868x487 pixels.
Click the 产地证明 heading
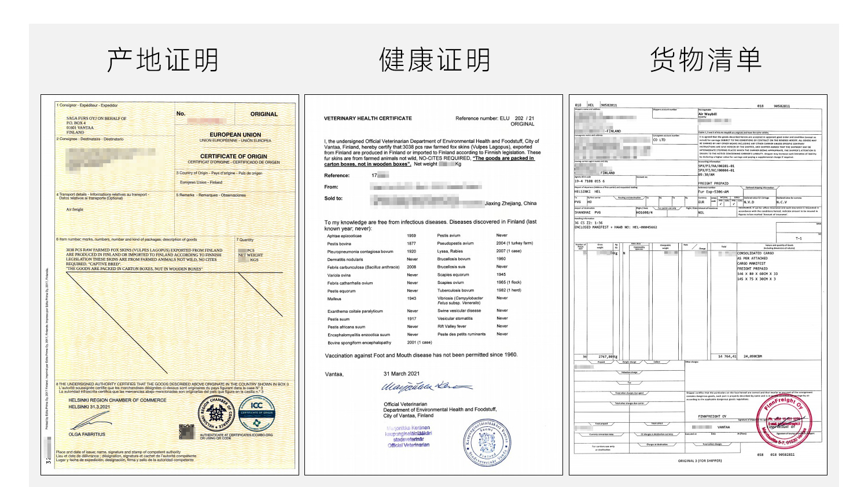(x=163, y=60)
